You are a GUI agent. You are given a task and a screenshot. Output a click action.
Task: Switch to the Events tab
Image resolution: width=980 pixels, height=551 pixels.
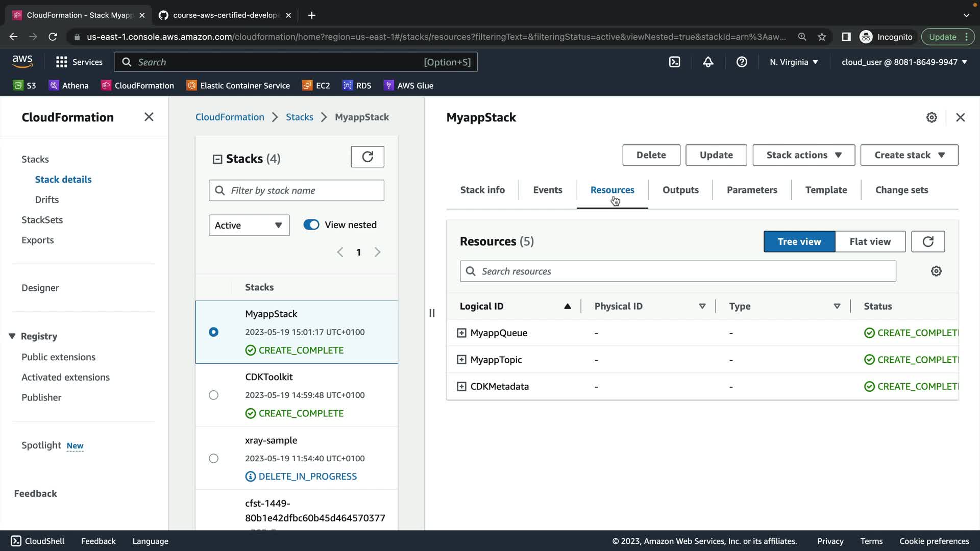547,190
